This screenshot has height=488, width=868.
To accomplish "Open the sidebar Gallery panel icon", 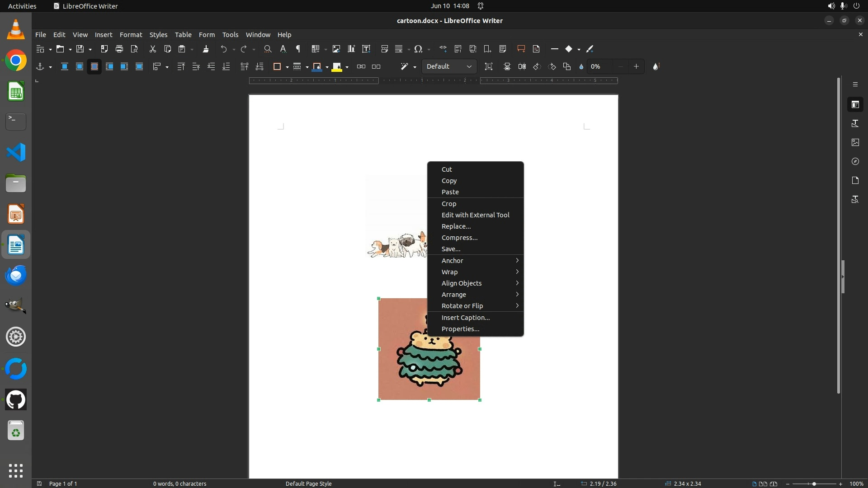I will (x=855, y=142).
